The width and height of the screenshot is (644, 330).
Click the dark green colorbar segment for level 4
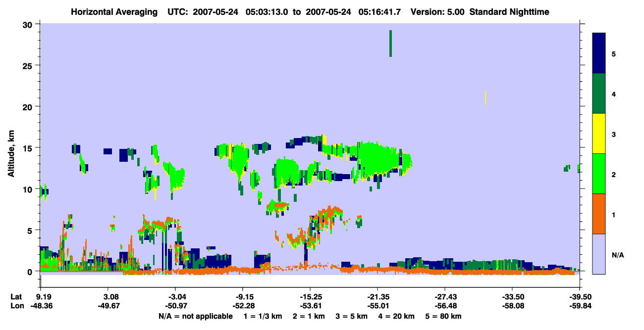pos(599,94)
